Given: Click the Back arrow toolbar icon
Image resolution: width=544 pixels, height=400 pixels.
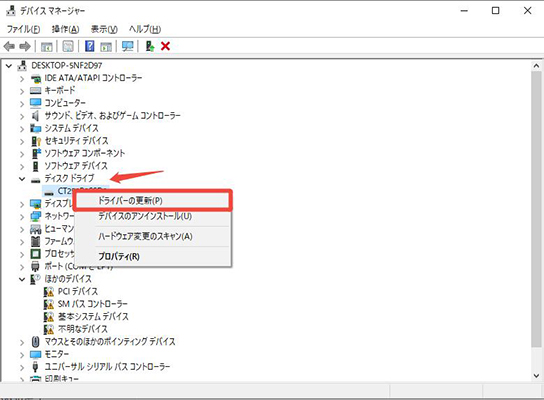Looking at the screenshot, I should [9, 46].
